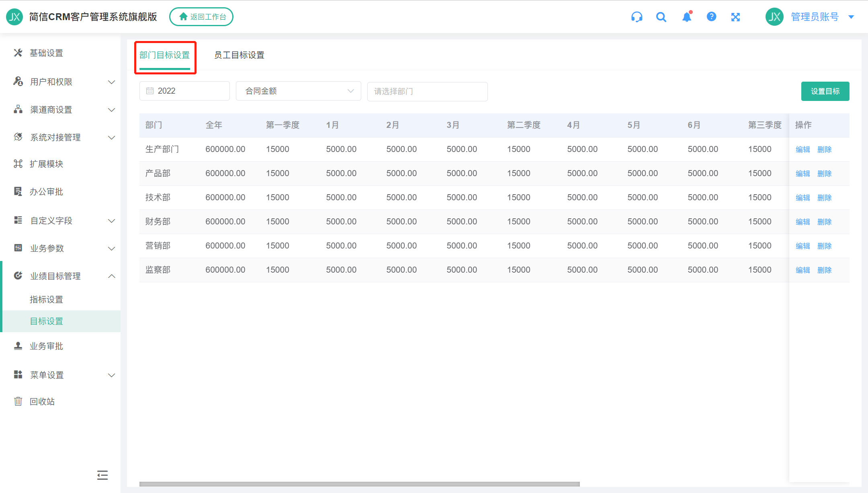868x493 pixels.
Task: Open the search magnifier icon
Action: [661, 17]
